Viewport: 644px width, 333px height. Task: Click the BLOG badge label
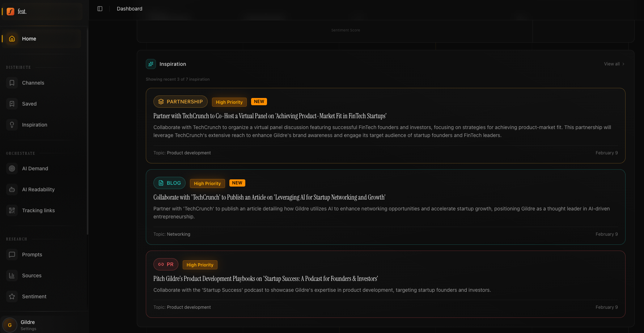(169, 183)
